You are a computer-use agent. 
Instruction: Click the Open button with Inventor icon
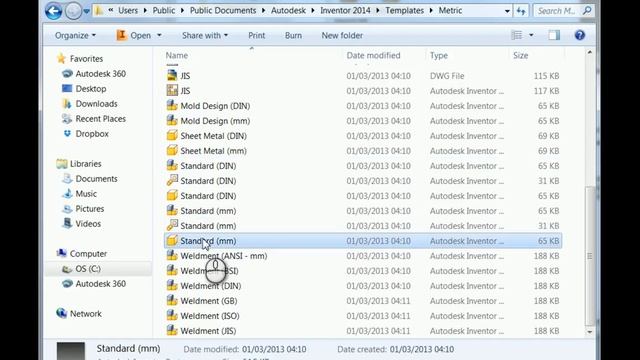pyautogui.click(x=134, y=36)
